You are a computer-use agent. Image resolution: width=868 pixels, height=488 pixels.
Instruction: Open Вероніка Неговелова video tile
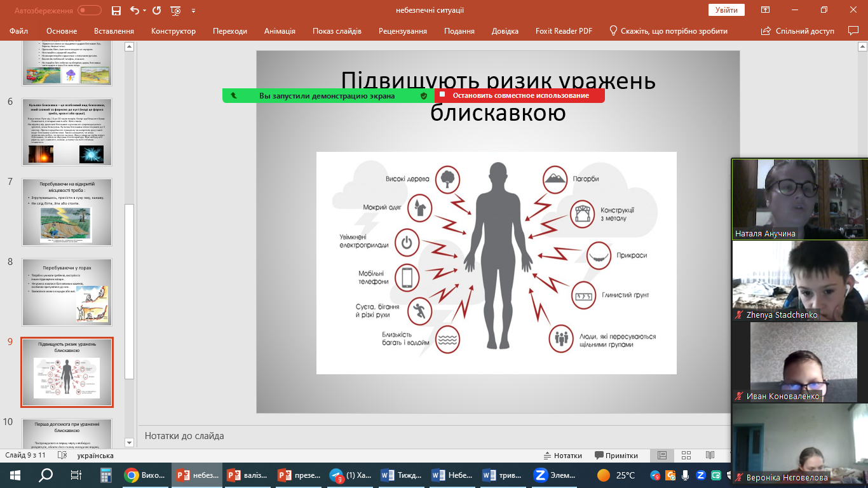tap(799, 444)
